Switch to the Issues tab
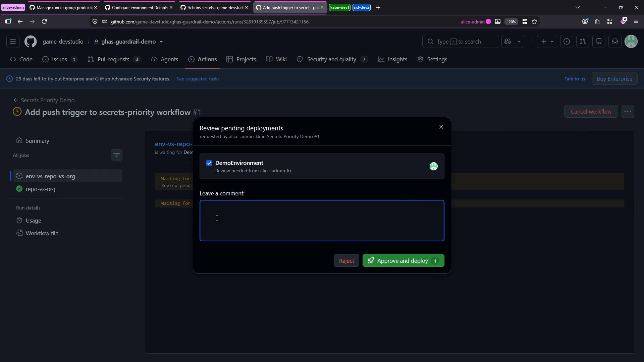The width and height of the screenshot is (644, 362). 60,59
